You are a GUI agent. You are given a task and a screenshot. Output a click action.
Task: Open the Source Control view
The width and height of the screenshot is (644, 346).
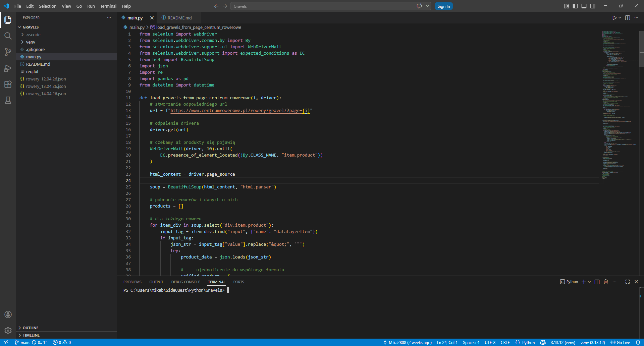coord(8,52)
